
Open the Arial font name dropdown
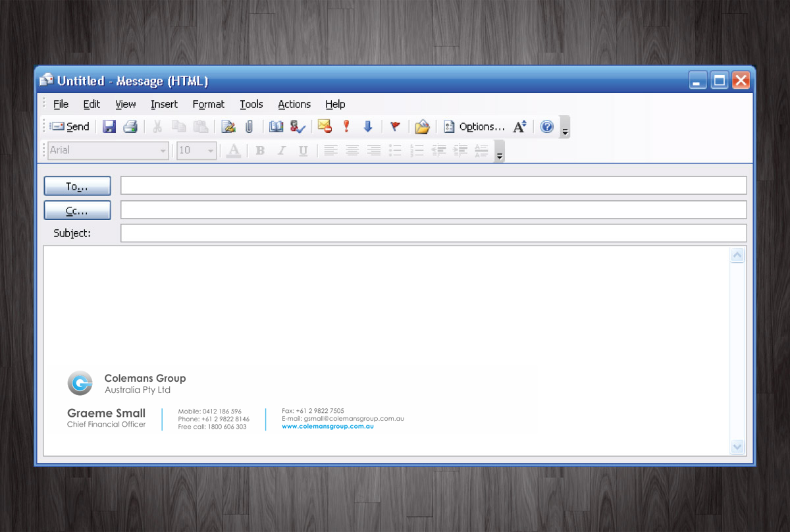click(x=163, y=151)
